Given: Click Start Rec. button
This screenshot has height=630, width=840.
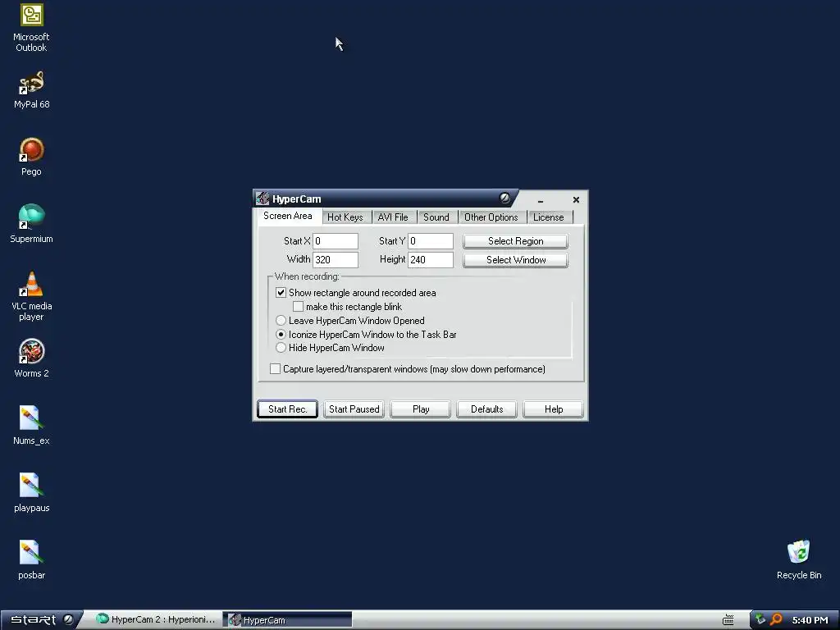Looking at the screenshot, I should [288, 409].
